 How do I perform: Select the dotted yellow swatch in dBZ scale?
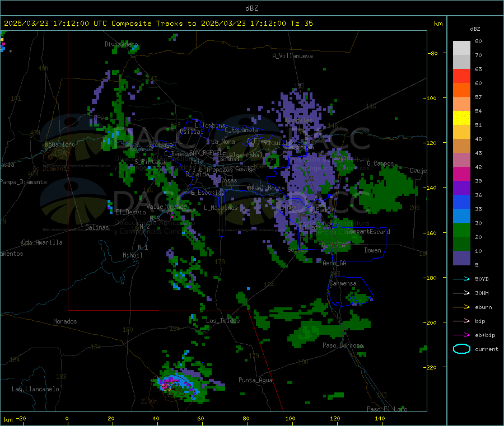click(461, 118)
